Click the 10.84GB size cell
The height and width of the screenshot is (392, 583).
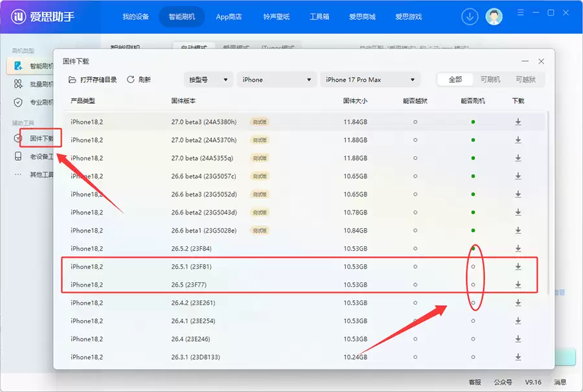click(355, 231)
